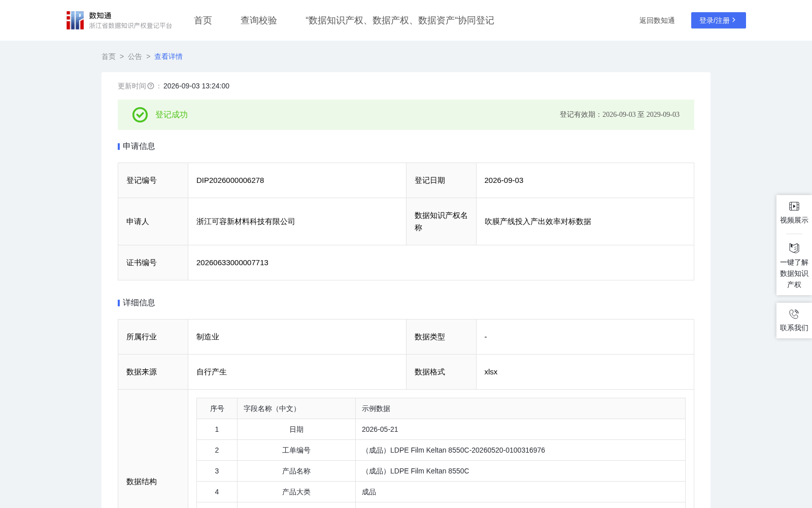Click 返回数知通 link

click(657, 20)
